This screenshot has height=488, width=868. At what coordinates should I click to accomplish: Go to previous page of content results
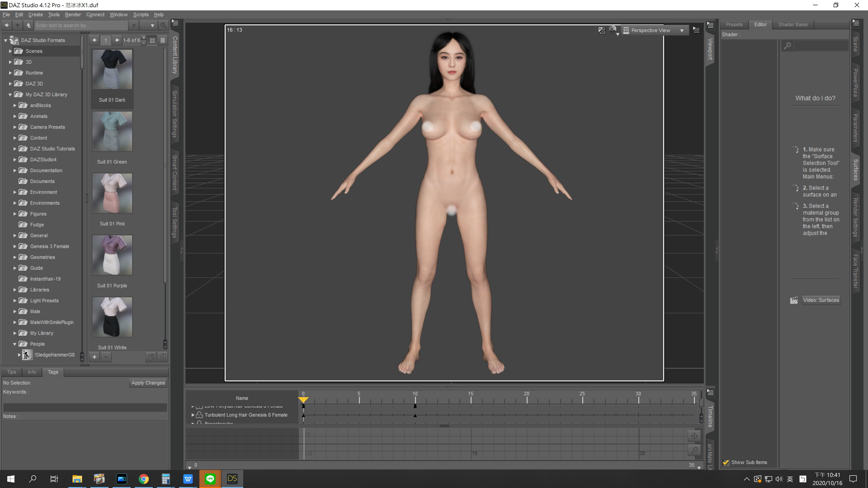pyautogui.click(x=95, y=40)
